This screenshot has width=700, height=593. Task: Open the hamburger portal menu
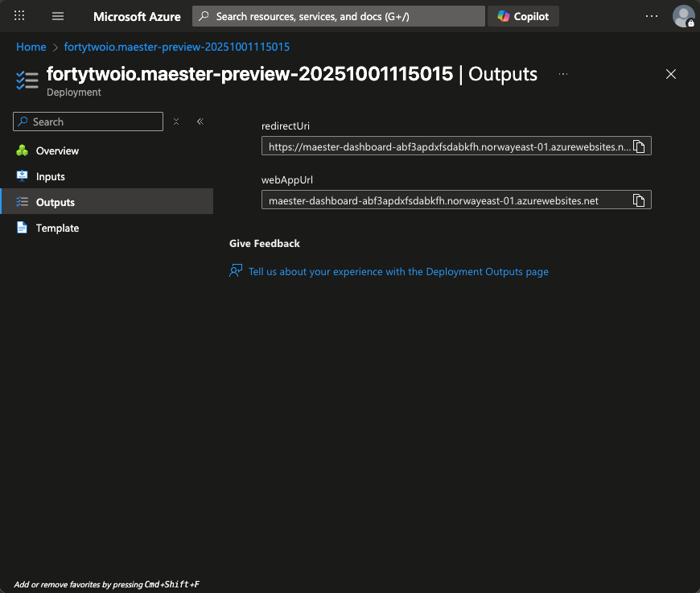58,16
